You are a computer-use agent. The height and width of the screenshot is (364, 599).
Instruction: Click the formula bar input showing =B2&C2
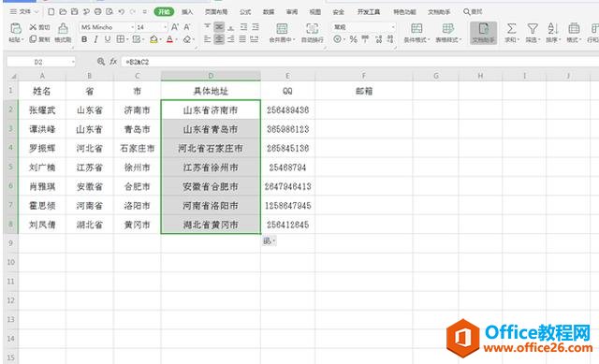(x=359, y=62)
